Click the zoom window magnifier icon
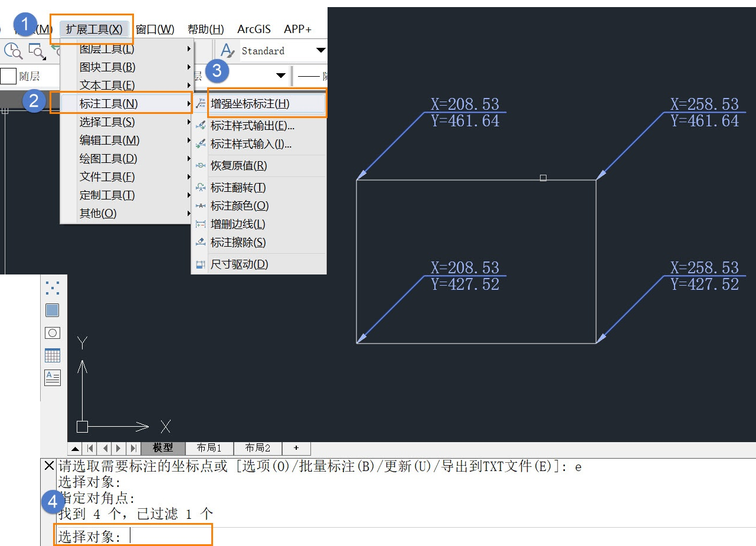The width and height of the screenshot is (756, 546). click(x=37, y=51)
